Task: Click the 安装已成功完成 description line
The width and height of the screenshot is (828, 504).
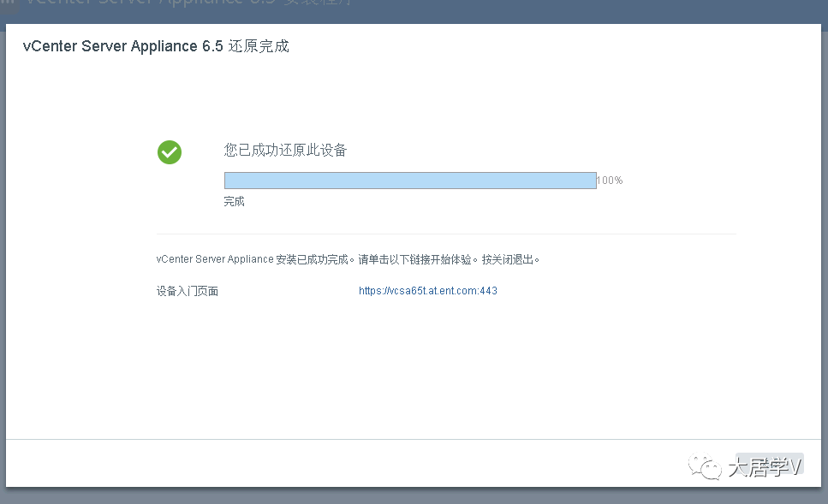Action: click(348, 259)
